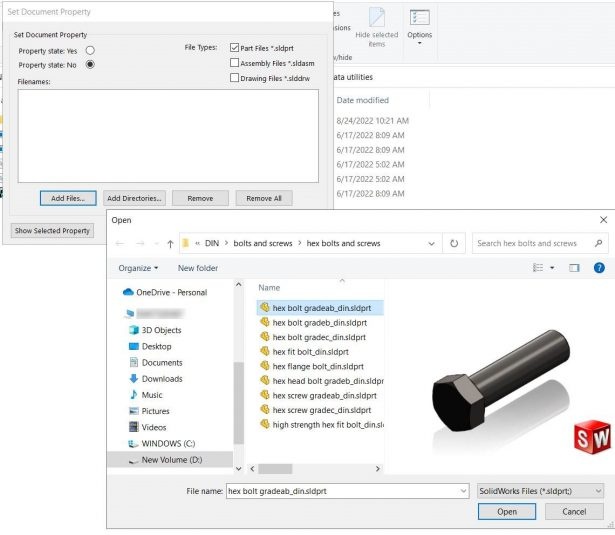This screenshot has height=535, width=615.
Task: Uncheck Part Files *.sldprt checkbox
Action: (234, 47)
